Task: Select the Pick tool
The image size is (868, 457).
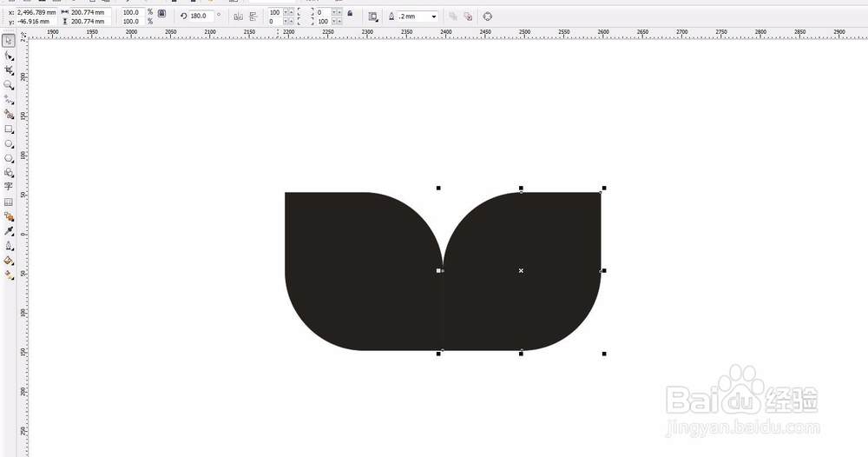Action: click(9, 41)
